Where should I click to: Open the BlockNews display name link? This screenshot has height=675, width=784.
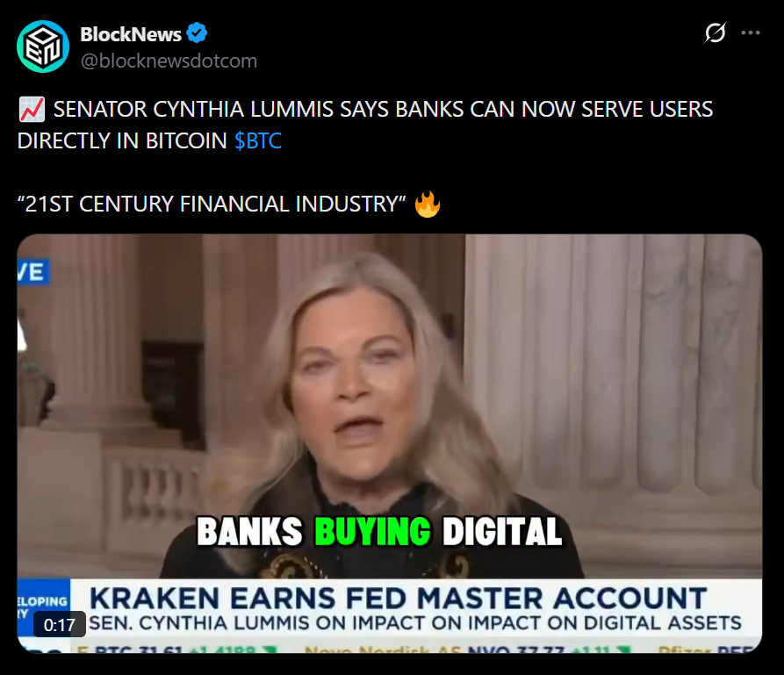coord(131,34)
